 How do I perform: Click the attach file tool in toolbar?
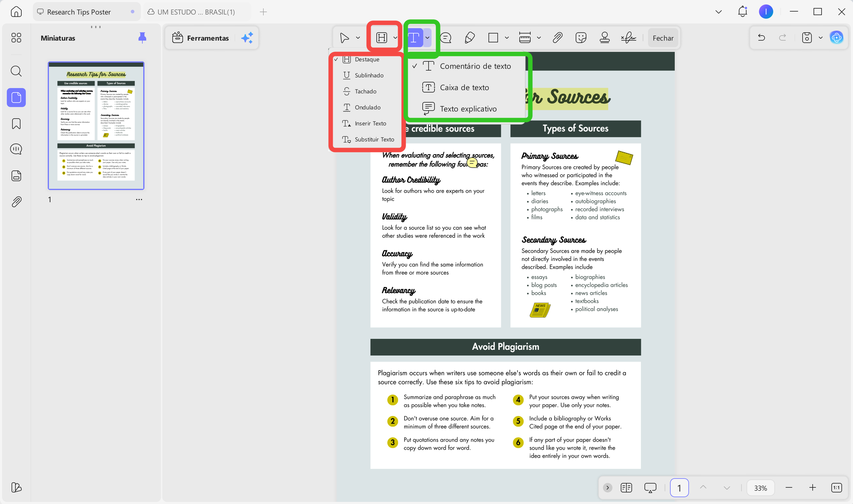(x=558, y=38)
